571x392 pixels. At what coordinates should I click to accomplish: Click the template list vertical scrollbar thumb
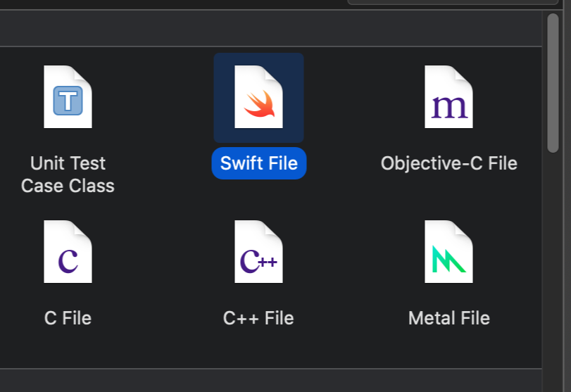(553, 83)
